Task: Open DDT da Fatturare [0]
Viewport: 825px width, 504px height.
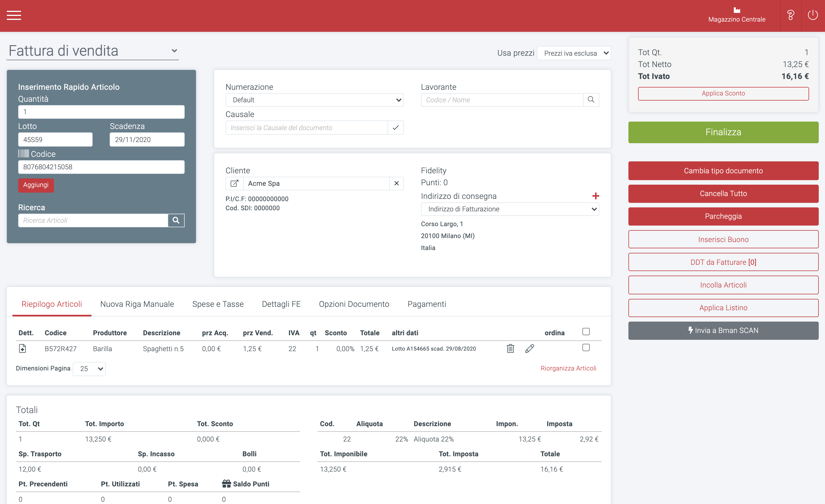Action: (x=723, y=262)
